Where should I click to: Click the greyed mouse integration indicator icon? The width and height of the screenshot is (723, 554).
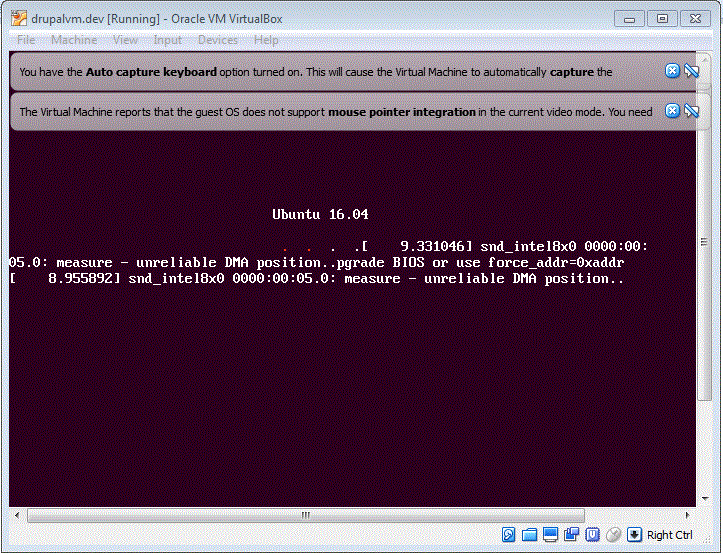(613, 534)
